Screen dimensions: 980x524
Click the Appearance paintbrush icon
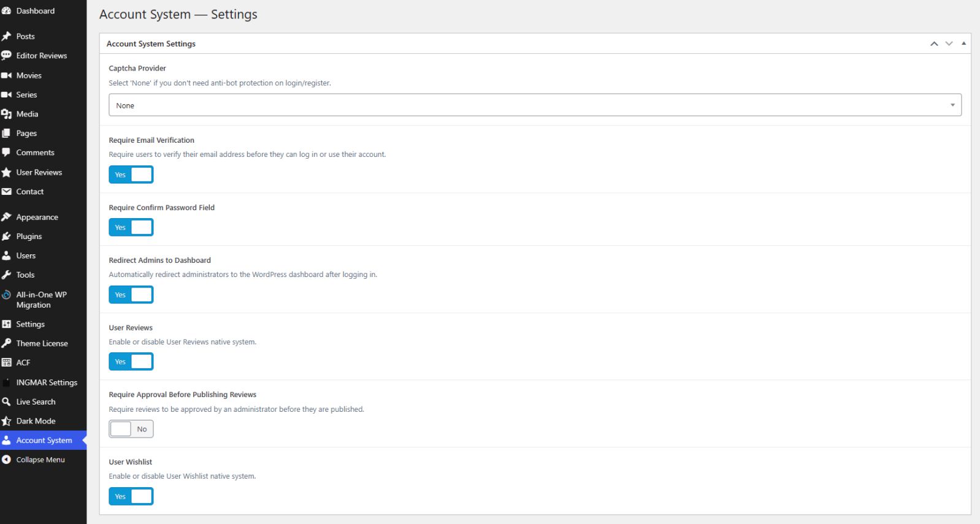[6, 217]
